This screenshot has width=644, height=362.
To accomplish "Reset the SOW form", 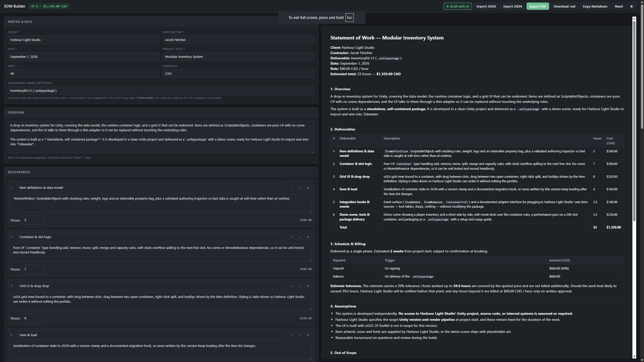I will tap(619, 6).
